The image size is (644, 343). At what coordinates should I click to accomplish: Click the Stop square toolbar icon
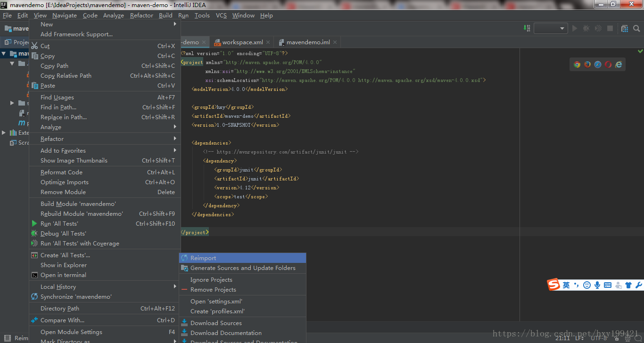point(610,28)
